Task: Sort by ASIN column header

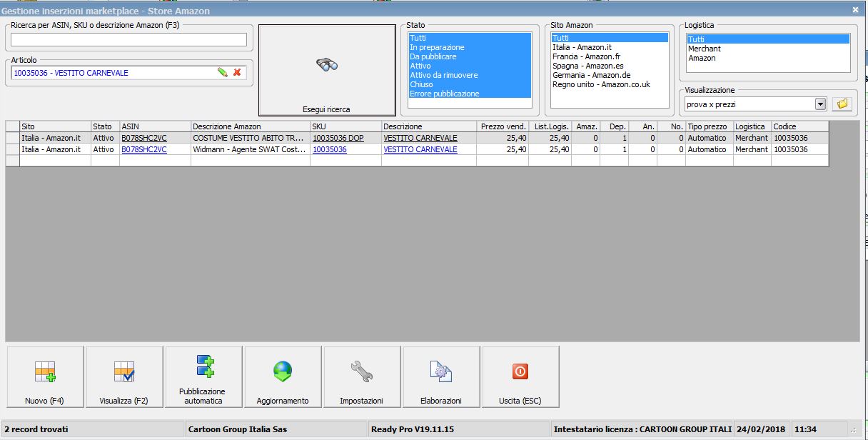Action: pyautogui.click(x=155, y=126)
